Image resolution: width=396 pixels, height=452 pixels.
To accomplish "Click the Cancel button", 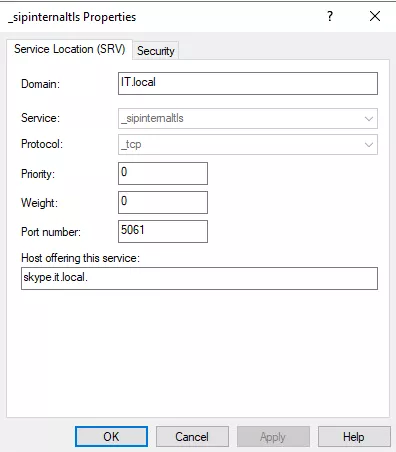I will pyautogui.click(x=192, y=436).
